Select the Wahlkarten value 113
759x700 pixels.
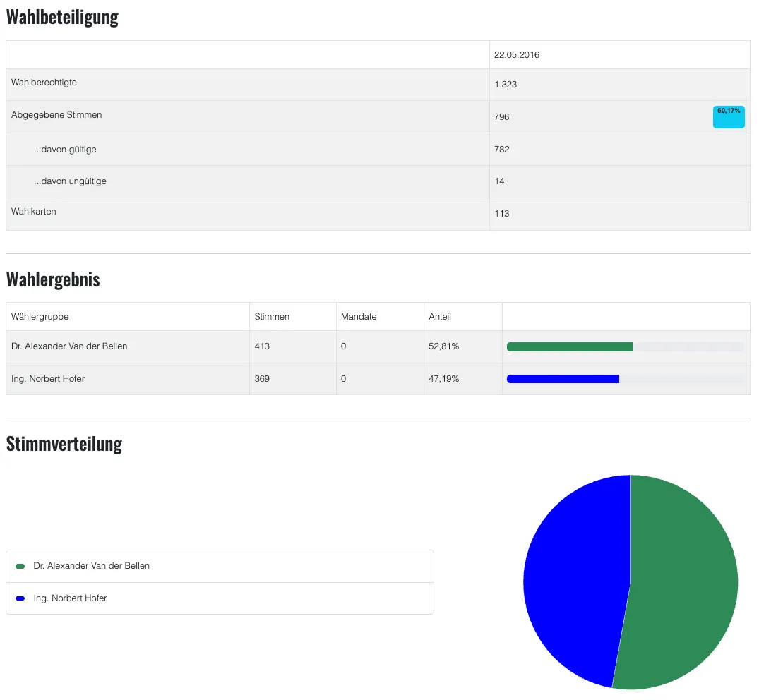tap(501, 213)
